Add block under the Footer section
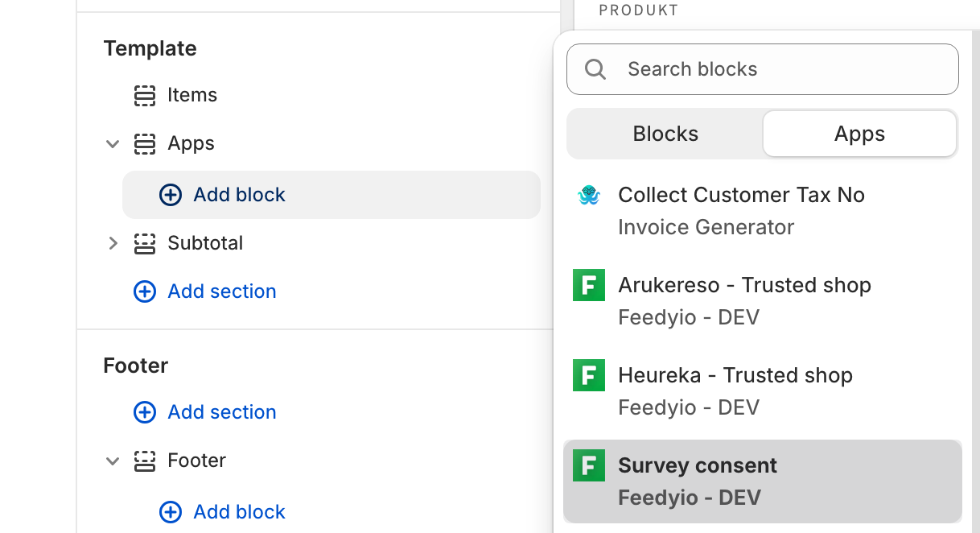The width and height of the screenshot is (980, 533). [x=224, y=512]
